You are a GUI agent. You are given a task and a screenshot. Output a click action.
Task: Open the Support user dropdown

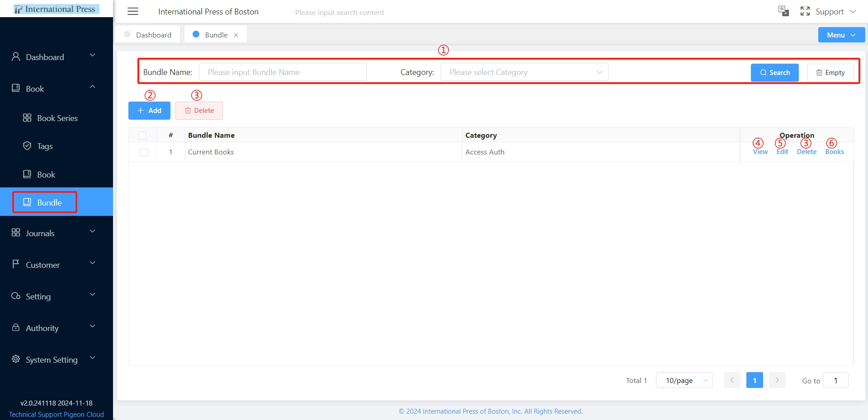[836, 12]
